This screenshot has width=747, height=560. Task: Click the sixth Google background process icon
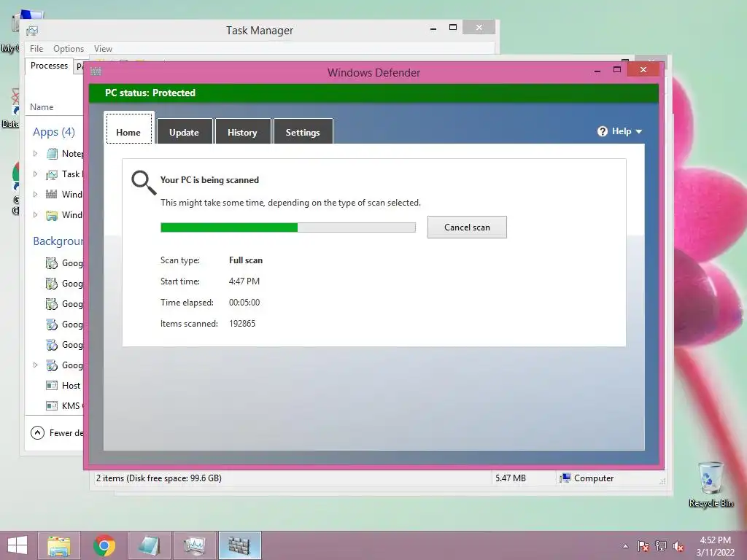(x=52, y=365)
